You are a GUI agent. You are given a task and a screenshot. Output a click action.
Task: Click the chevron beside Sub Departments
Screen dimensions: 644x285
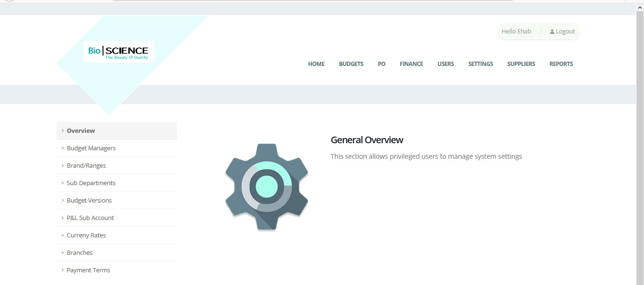63,183
